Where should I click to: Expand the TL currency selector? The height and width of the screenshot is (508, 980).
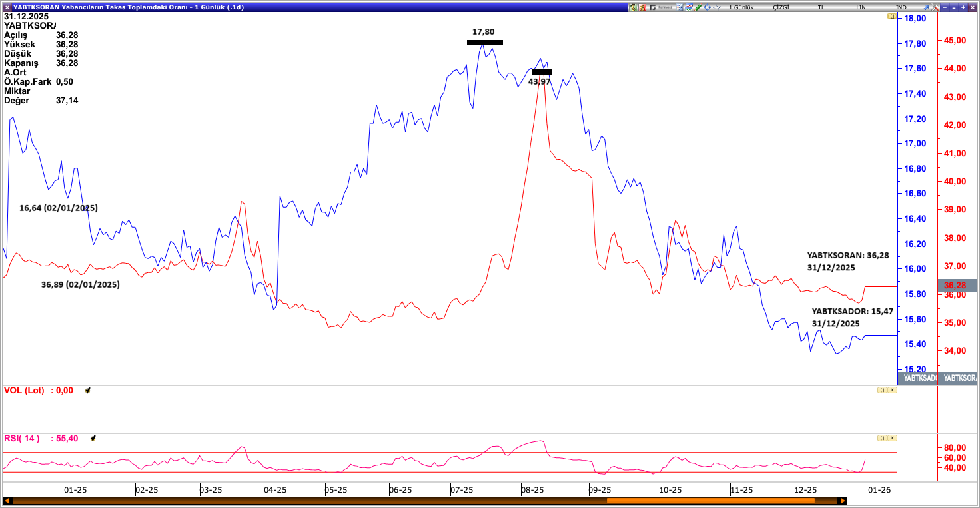coord(821,7)
